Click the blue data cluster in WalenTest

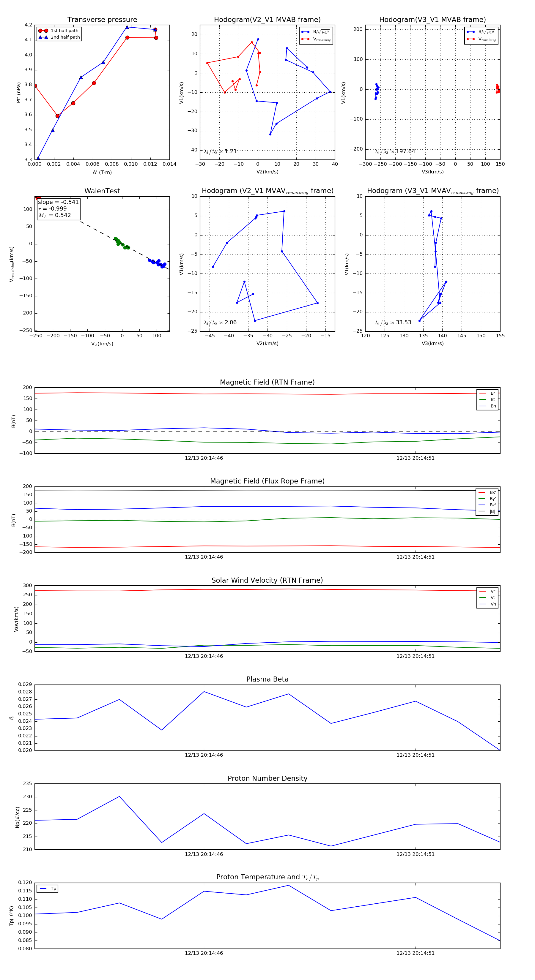point(157,263)
